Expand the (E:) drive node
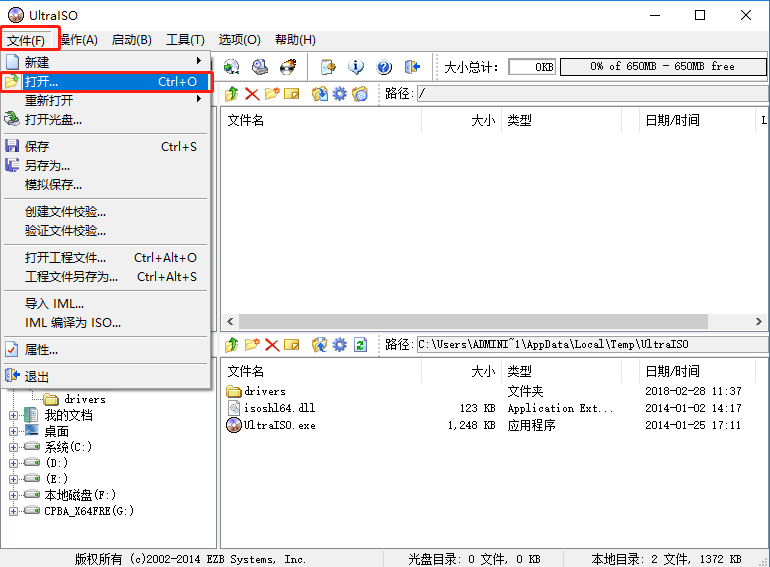 [x=13, y=479]
